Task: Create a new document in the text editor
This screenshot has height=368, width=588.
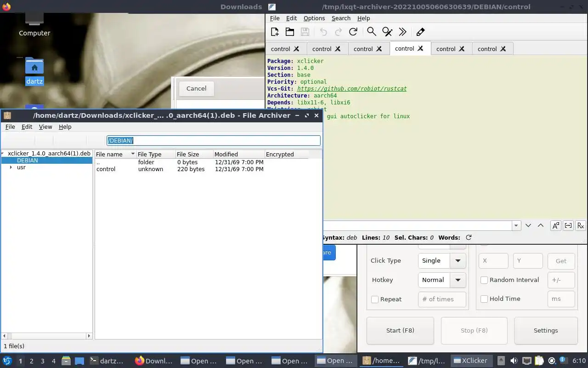Action: pyautogui.click(x=275, y=32)
